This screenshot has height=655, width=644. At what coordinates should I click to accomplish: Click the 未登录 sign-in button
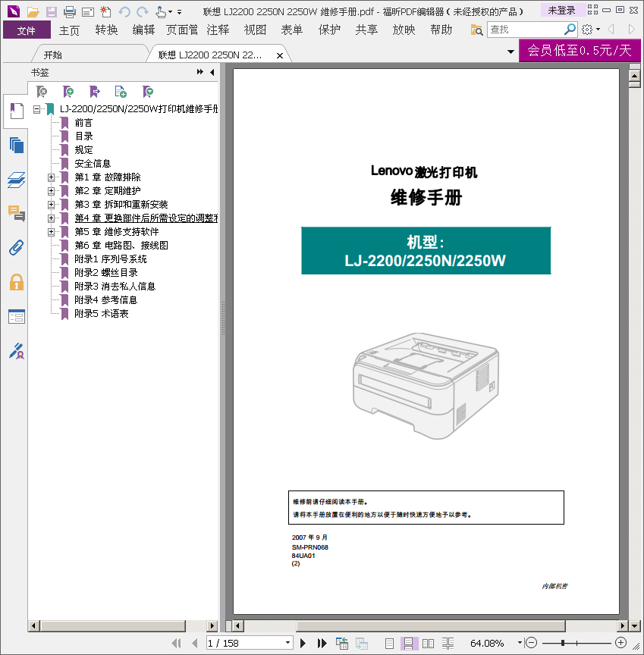click(561, 10)
